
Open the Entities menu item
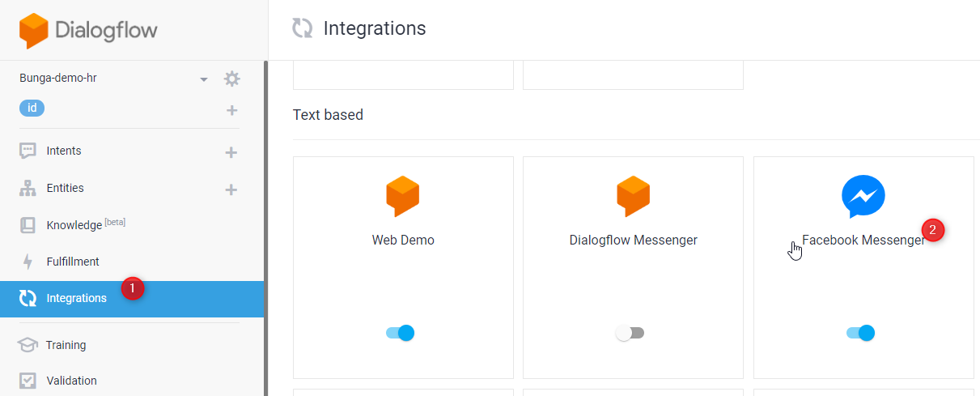[65, 188]
